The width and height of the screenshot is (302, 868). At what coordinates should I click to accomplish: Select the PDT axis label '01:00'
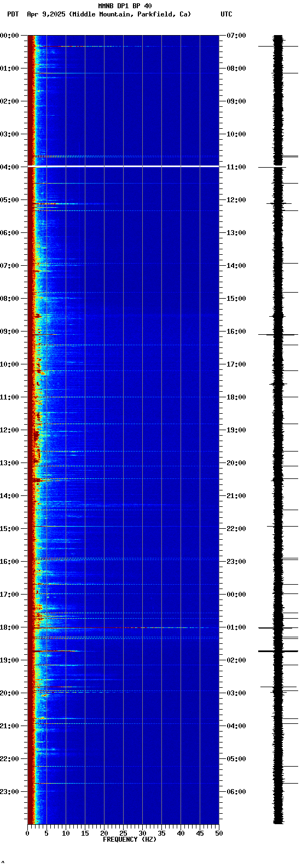9,68
